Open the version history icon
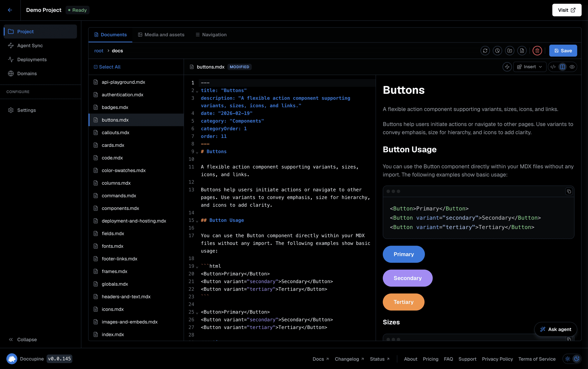588x369 pixels. point(497,51)
